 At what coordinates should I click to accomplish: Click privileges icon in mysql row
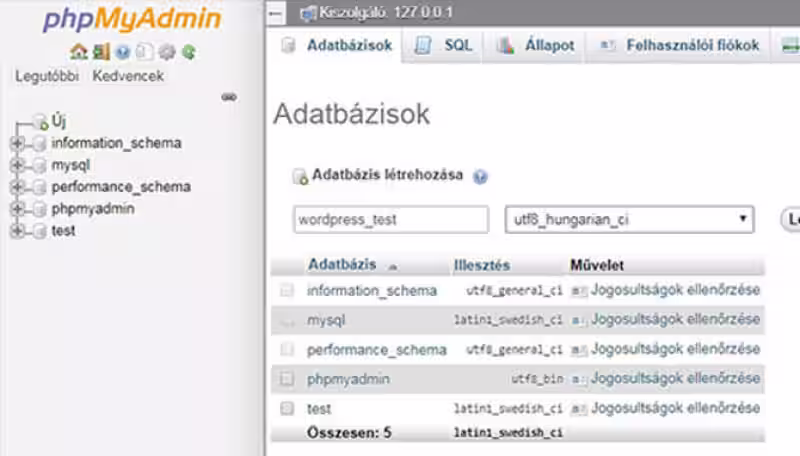(579, 320)
